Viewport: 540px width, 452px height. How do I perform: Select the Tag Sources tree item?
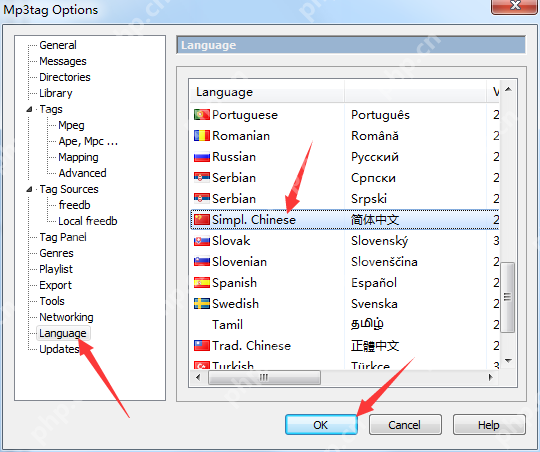[x=69, y=189]
